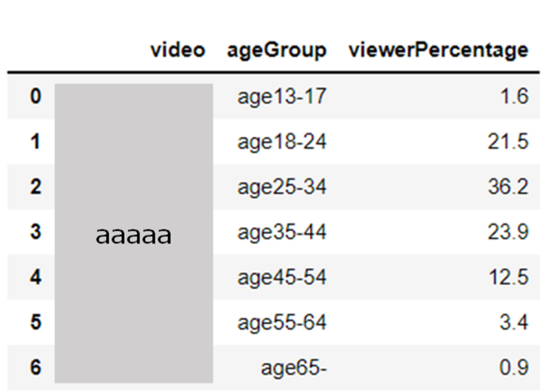This screenshot has height=392, width=545.
Task: Click row index 6
Action: [36, 367]
